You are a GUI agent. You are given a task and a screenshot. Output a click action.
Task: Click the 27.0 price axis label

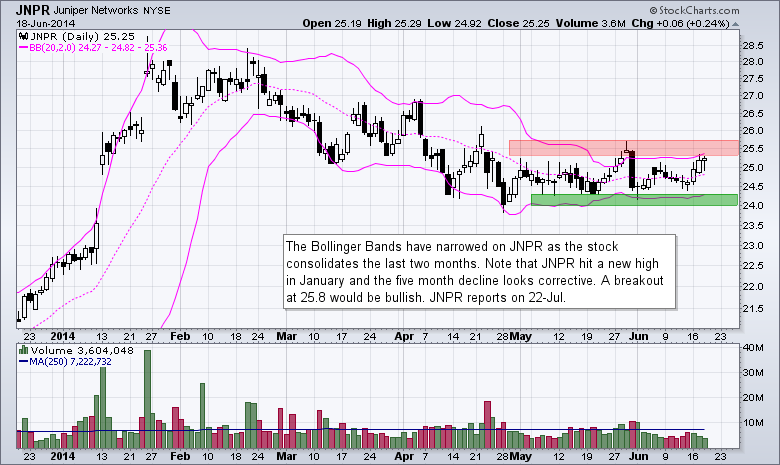pyautogui.click(x=752, y=95)
